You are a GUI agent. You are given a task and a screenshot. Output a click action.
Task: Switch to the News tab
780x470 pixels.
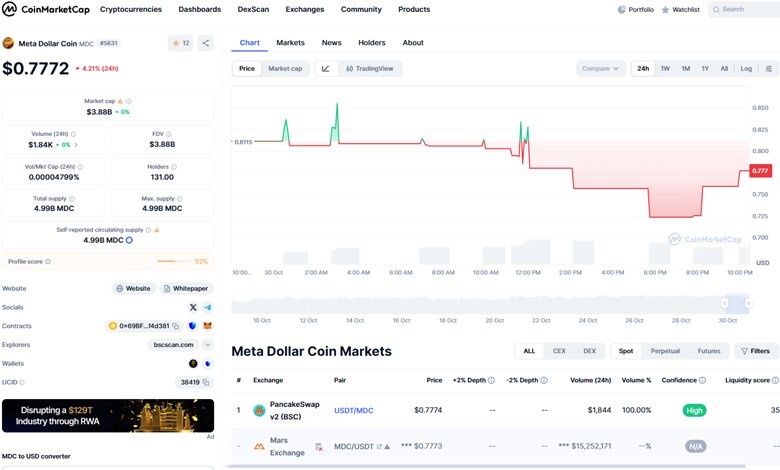pyautogui.click(x=331, y=43)
